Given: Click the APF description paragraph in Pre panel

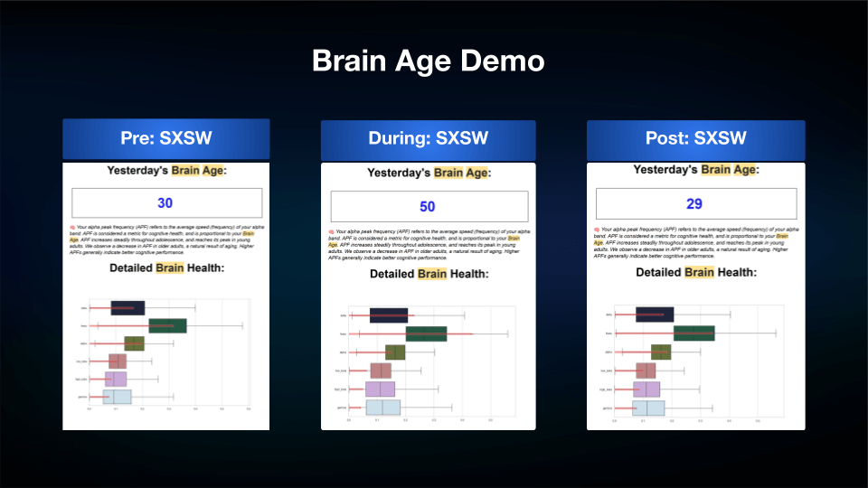Looking at the screenshot, I should coord(166,239).
